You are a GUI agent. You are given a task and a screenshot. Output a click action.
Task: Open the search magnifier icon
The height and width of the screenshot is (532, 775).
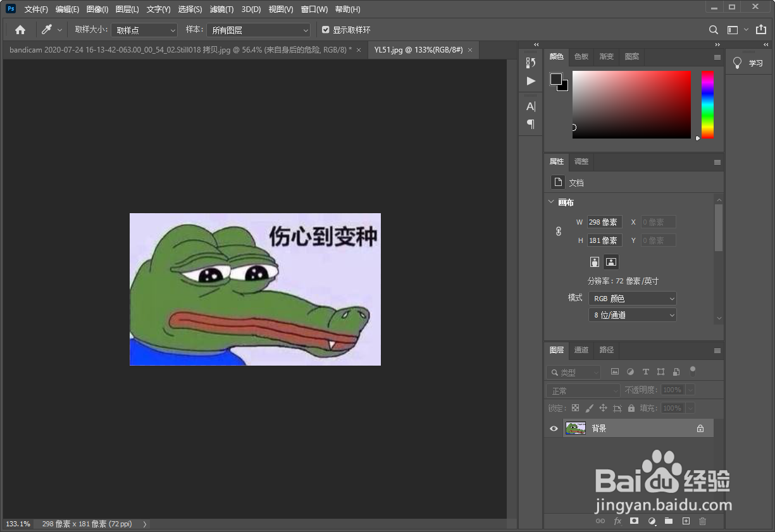point(713,30)
